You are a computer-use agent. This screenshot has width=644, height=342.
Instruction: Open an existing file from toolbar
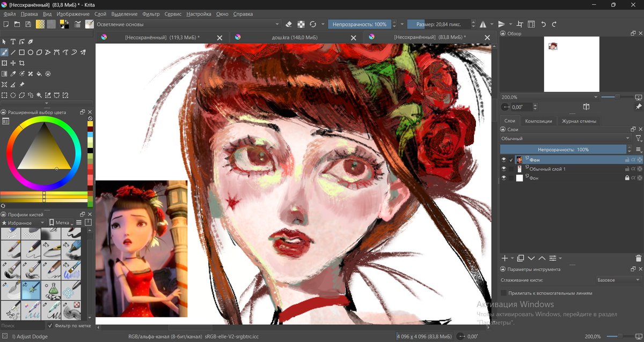coord(17,24)
